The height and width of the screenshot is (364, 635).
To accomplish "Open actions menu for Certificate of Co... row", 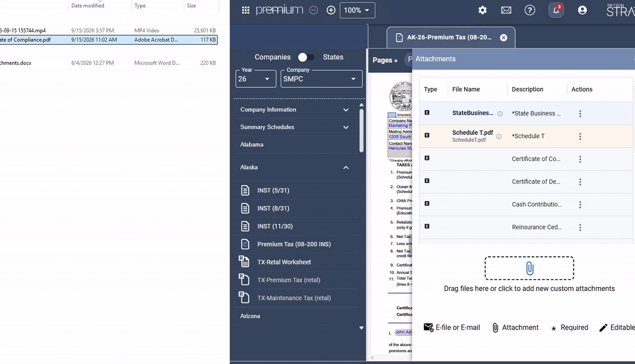I will pos(580,159).
